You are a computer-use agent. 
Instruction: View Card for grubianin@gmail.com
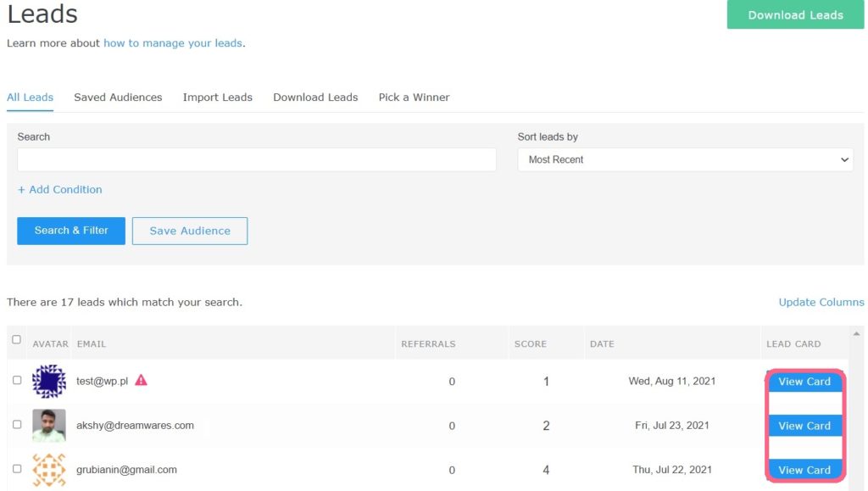click(804, 470)
